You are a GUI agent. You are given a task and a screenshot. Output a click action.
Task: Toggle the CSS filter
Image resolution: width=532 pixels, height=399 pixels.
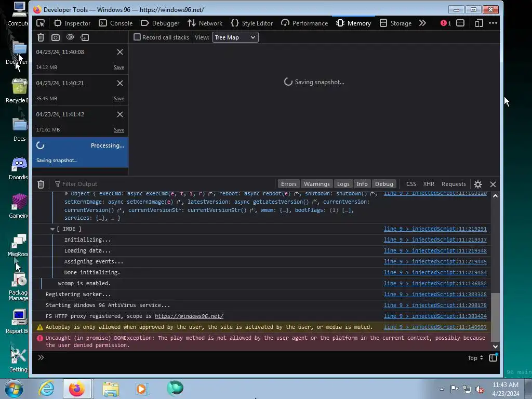click(x=411, y=184)
